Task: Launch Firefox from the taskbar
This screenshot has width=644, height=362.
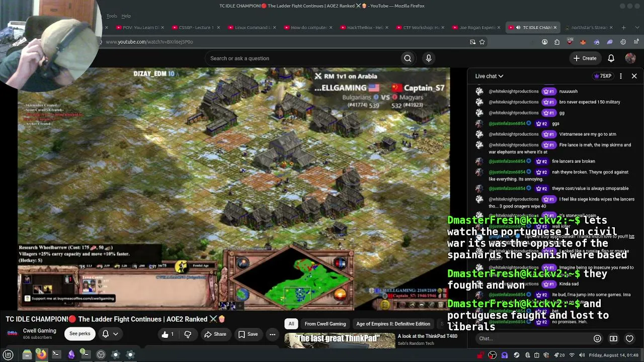Action: (x=42, y=354)
